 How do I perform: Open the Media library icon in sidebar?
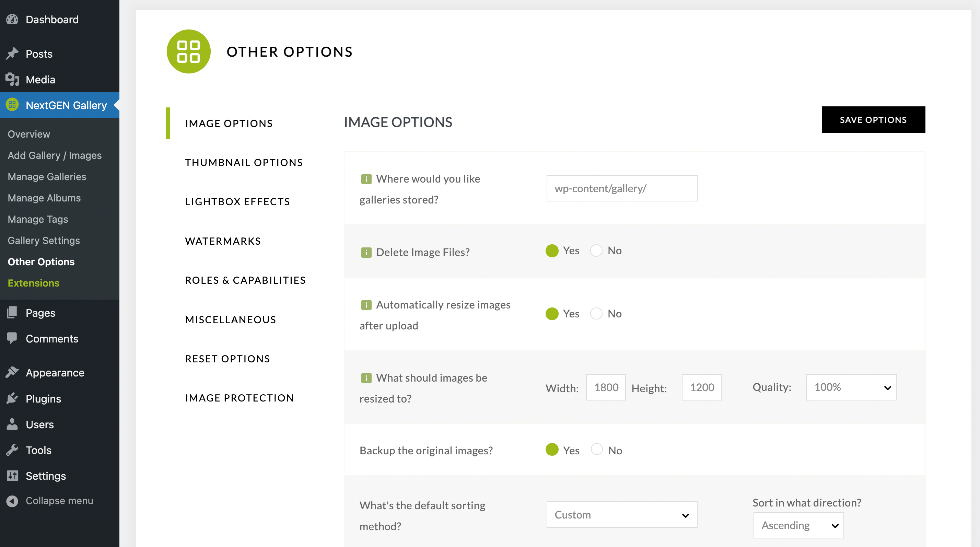(13, 80)
